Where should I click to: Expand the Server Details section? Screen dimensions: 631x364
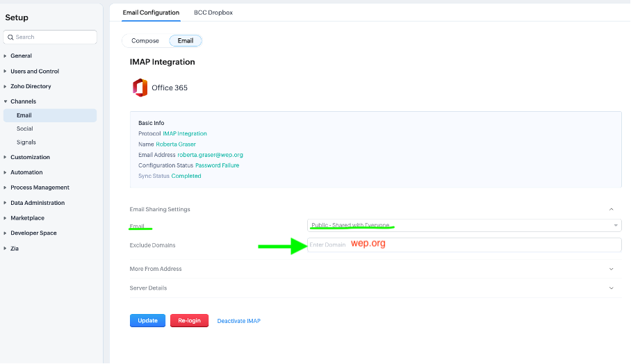pyautogui.click(x=611, y=288)
